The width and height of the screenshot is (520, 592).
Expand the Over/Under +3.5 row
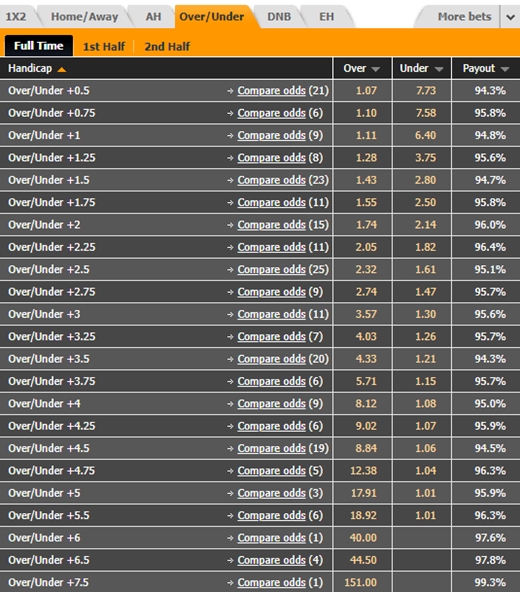pyautogui.click(x=166, y=359)
